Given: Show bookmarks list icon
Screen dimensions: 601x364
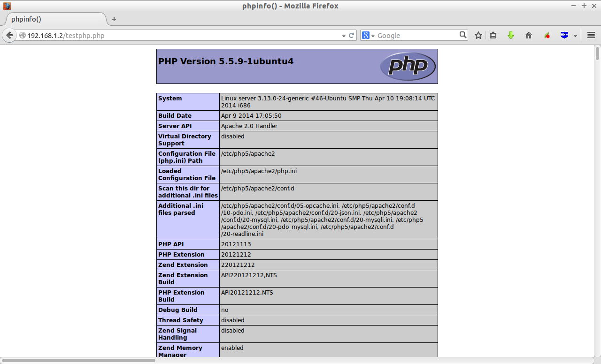Looking at the screenshot, I should [x=493, y=35].
